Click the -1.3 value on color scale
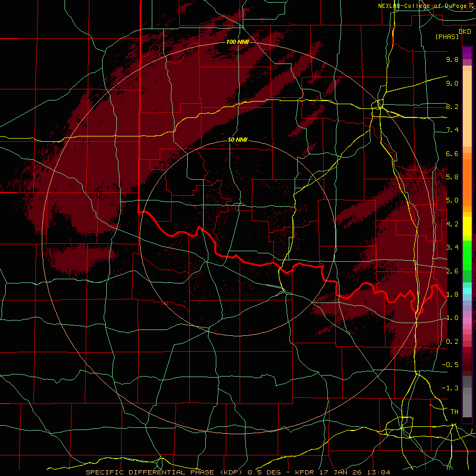The image size is (476, 476). point(450,388)
